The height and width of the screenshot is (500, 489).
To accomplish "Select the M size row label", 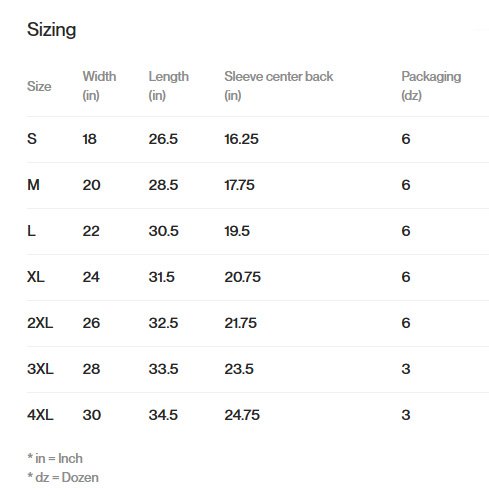I will [33, 185].
